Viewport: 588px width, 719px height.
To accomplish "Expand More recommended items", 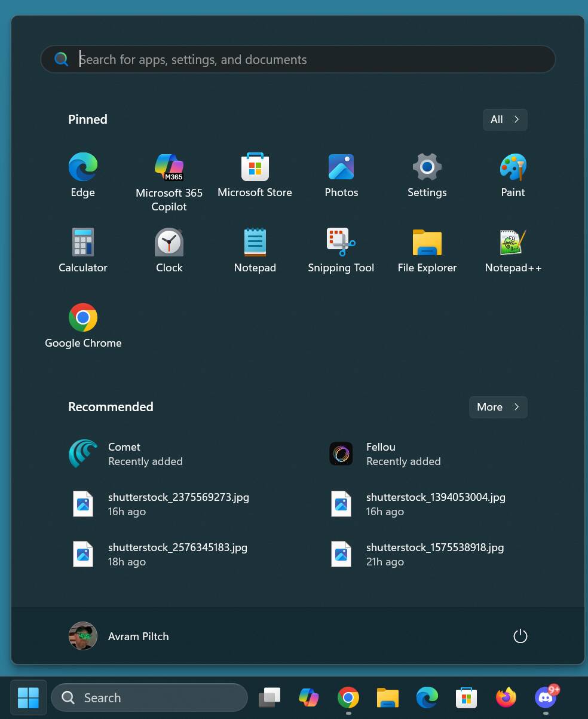I will pyautogui.click(x=498, y=407).
